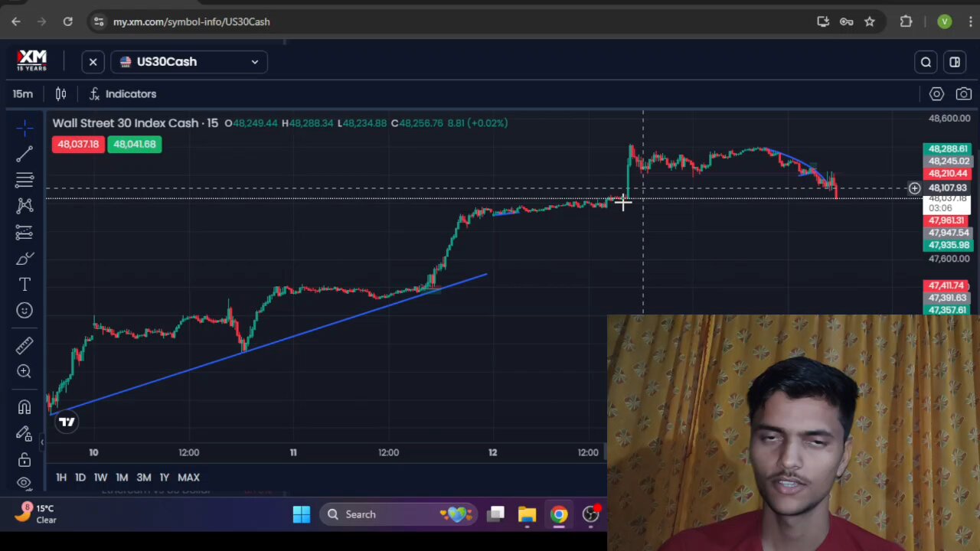980x551 pixels.
Task: Select the trend line drawing tool
Action: (x=24, y=154)
